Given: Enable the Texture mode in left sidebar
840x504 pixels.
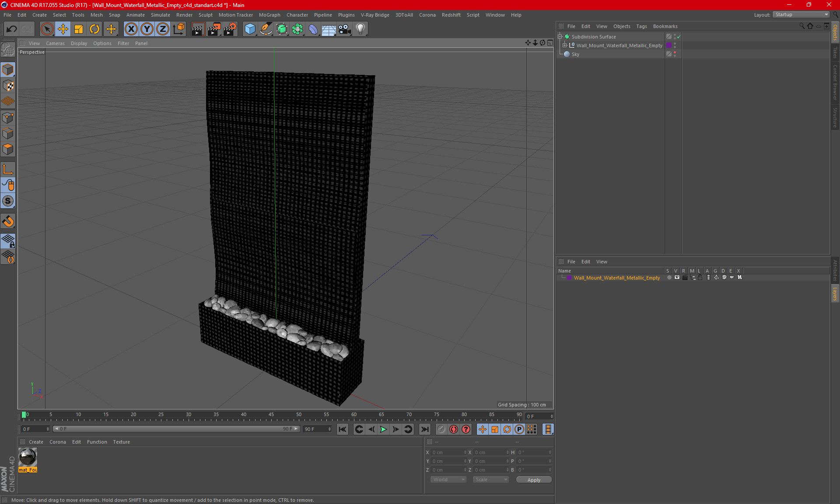Looking at the screenshot, I should pos(8,86).
